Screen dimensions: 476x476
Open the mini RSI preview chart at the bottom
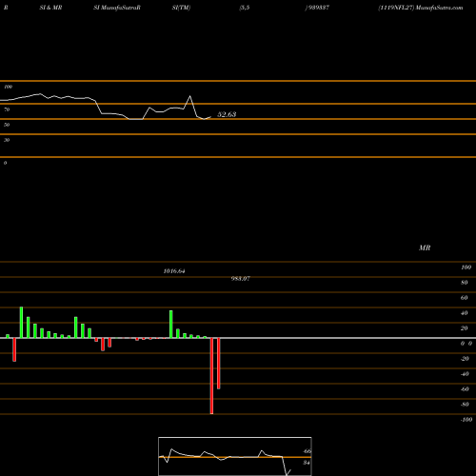[235, 456]
